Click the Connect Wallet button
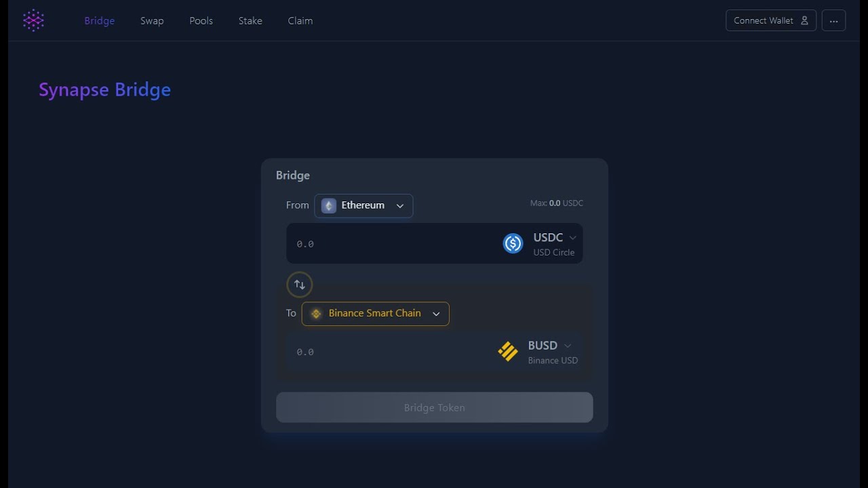 [x=771, y=20]
